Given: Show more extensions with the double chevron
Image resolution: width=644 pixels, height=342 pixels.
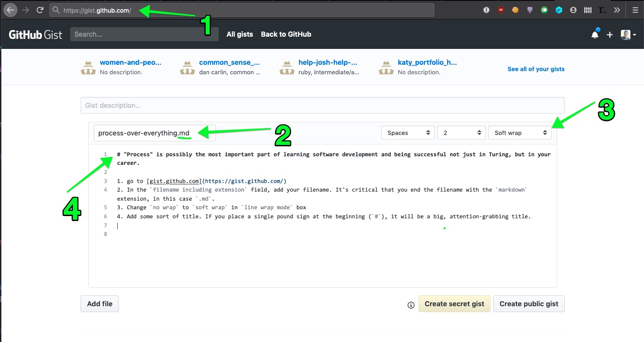Looking at the screenshot, I should pyautogui.click(x=617, y=10).
